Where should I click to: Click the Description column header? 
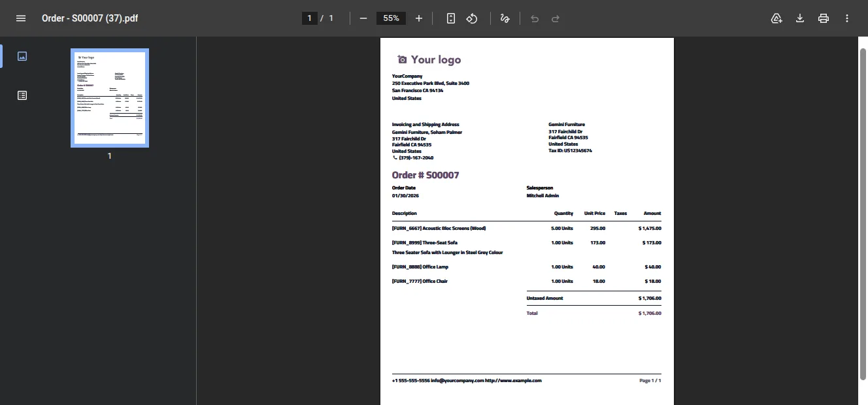405,214
